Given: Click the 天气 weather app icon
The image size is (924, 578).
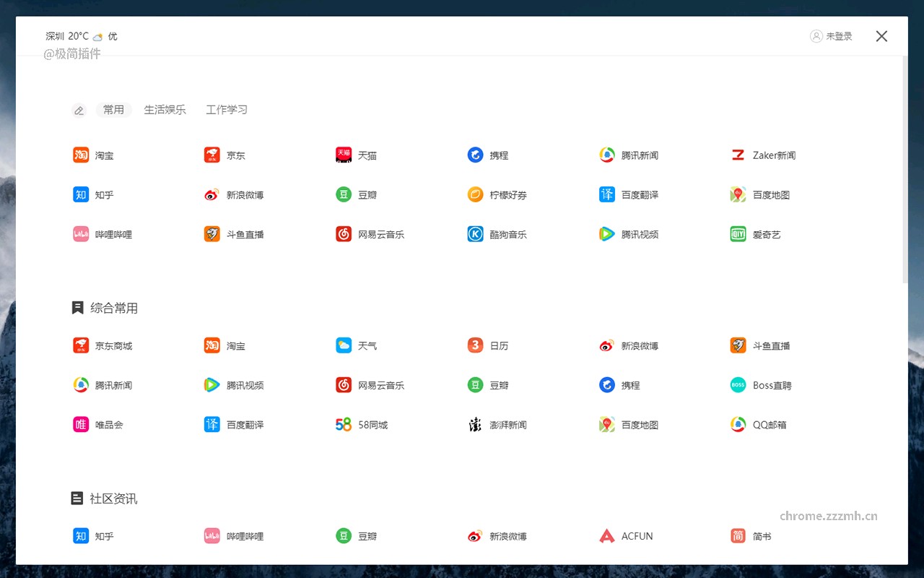Looking at the screenshot, I should pos(344,345).
